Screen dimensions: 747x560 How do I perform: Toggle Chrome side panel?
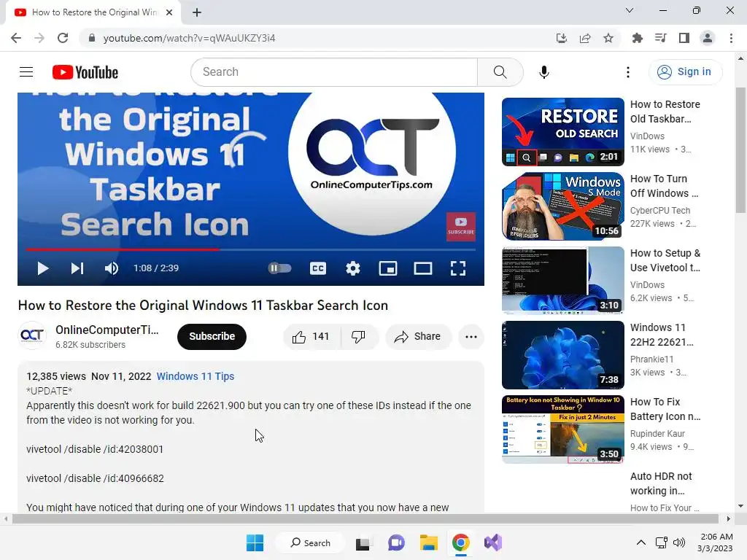[684, 38]
